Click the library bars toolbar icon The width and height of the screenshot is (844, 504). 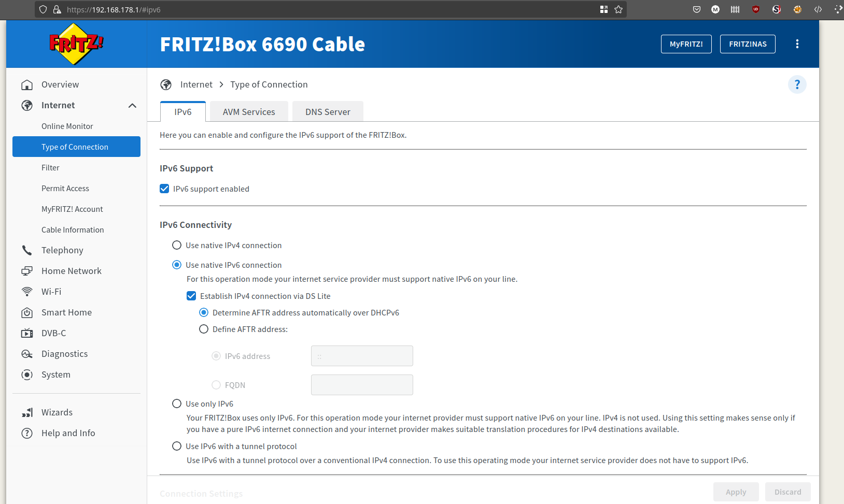tap(735, 9)
